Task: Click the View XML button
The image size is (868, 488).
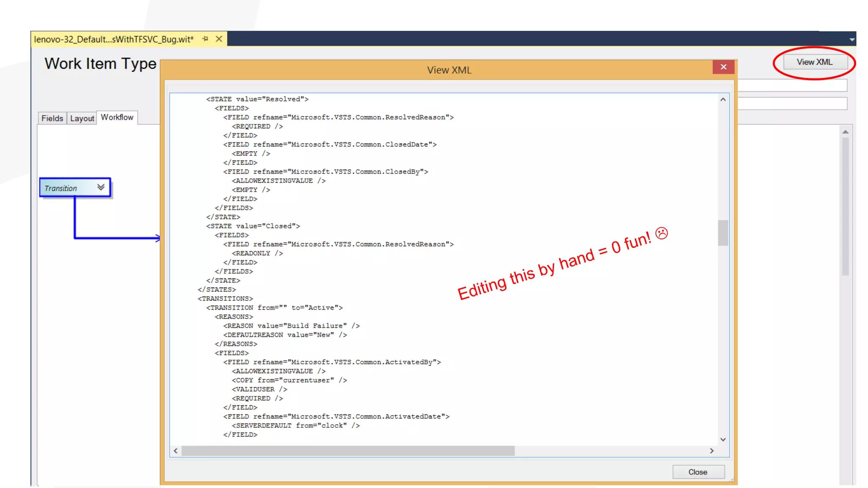Action: click(815, 62)
